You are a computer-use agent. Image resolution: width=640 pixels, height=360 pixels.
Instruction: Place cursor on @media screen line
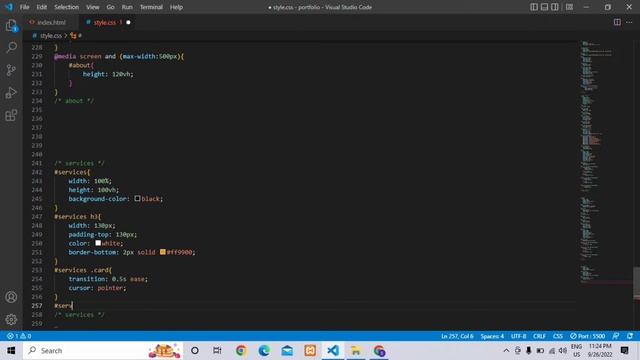pos(119,56)
